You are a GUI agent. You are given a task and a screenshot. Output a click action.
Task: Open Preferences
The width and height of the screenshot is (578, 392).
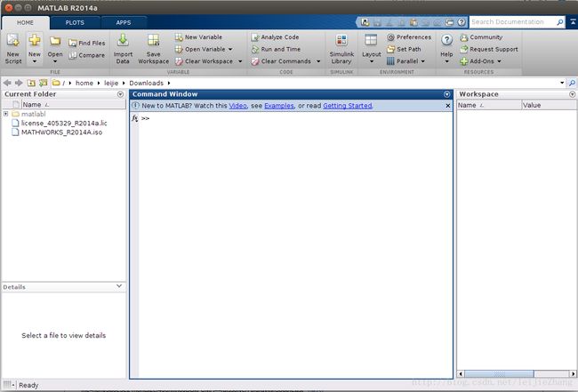[x=409, y=37]
